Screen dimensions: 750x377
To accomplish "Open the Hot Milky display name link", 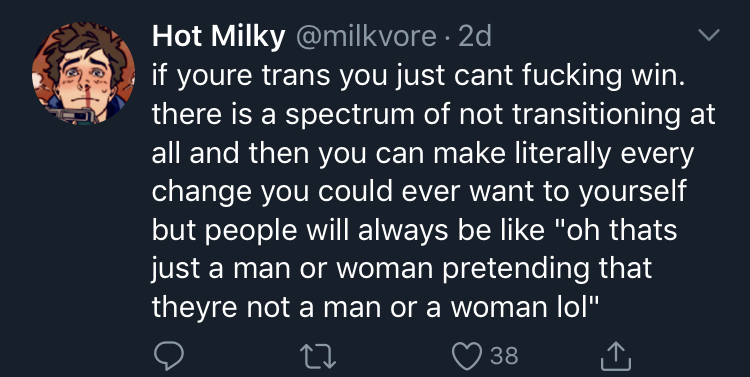I will [x=219, y=36].
